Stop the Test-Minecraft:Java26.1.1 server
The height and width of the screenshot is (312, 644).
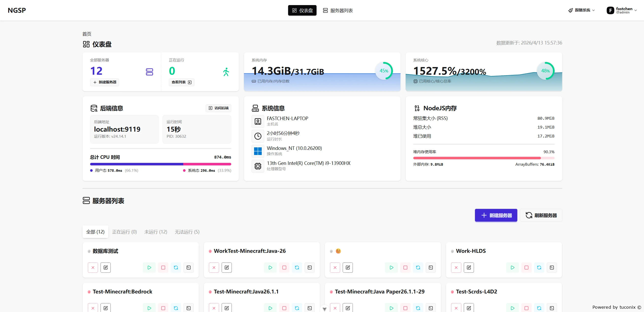284,308
